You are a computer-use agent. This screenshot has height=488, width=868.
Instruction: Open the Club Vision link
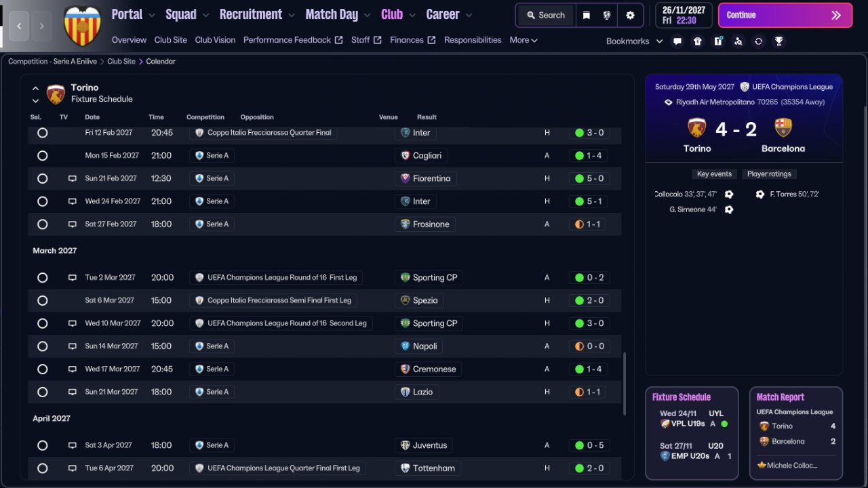(x=215, y=40)
